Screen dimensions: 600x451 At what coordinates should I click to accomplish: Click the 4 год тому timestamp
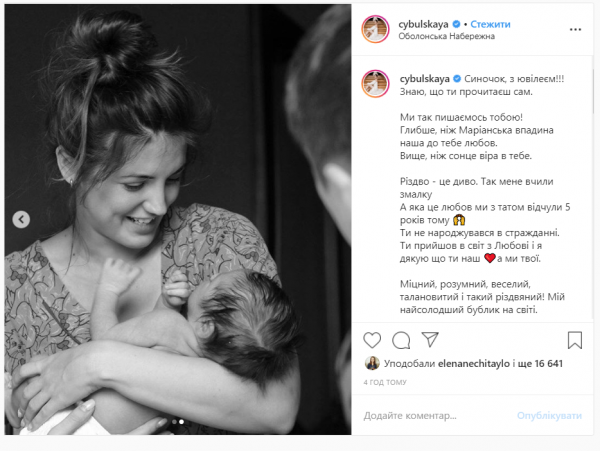385,382
